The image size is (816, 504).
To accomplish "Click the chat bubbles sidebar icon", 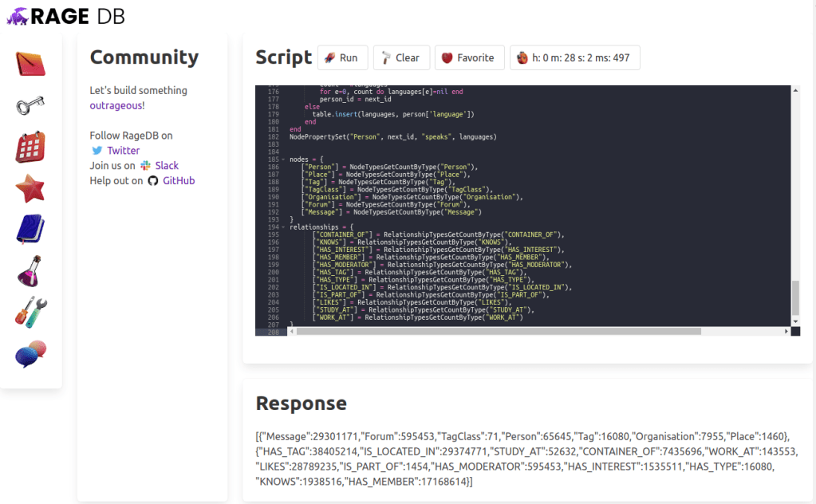I will tap(30, 353).
